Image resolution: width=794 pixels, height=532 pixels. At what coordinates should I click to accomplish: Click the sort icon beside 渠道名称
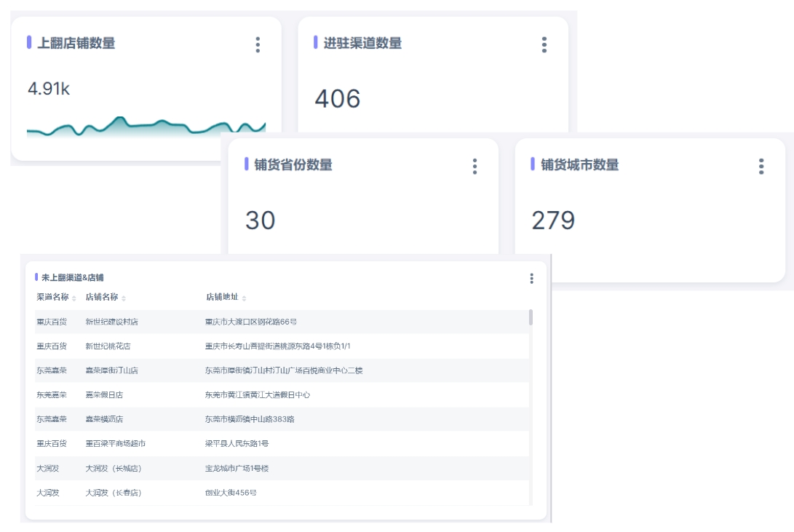pyautogui.click(x=74, y=298)
